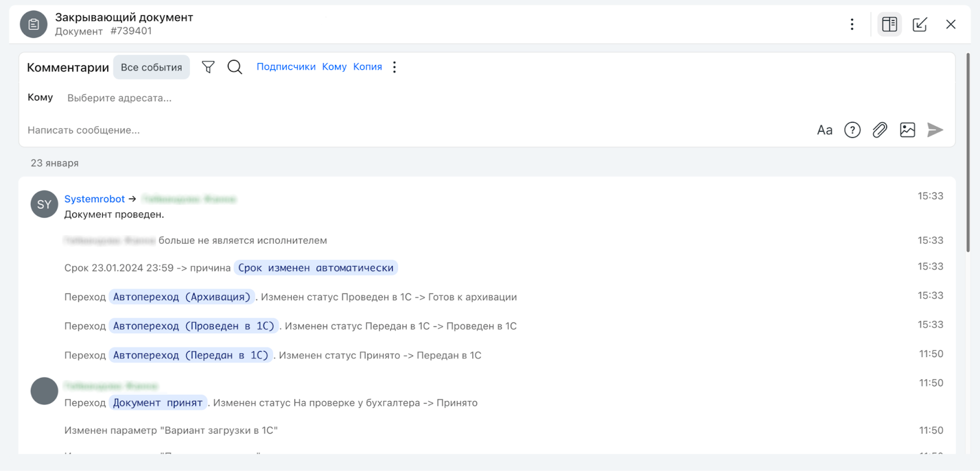The width and height of the screenshot is (980, 471).
Task: Click the SY avatar
Action: coord(44,205)
